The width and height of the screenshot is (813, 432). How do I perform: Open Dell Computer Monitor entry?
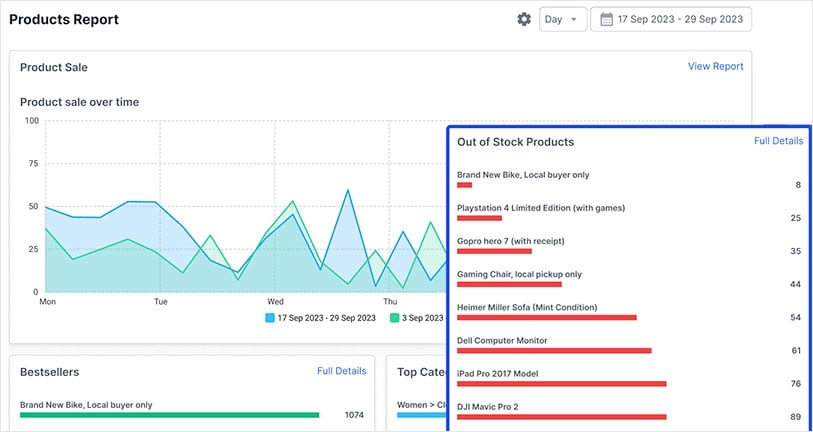click(x=502, y=340)
